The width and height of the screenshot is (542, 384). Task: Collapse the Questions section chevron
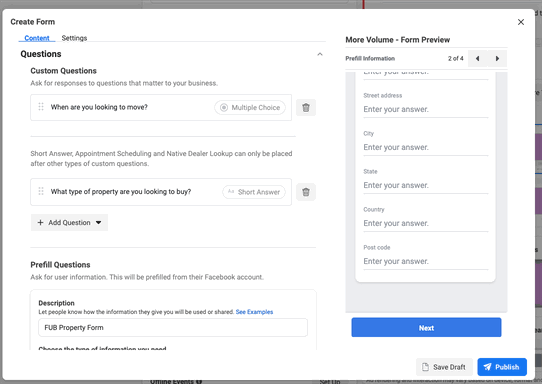[x=320, y=54]
